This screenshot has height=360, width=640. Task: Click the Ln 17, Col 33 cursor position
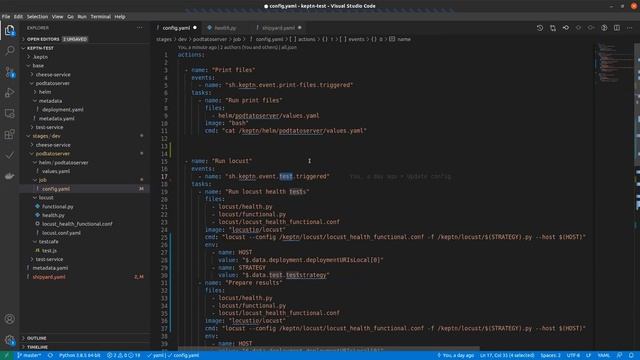[507, 356]
